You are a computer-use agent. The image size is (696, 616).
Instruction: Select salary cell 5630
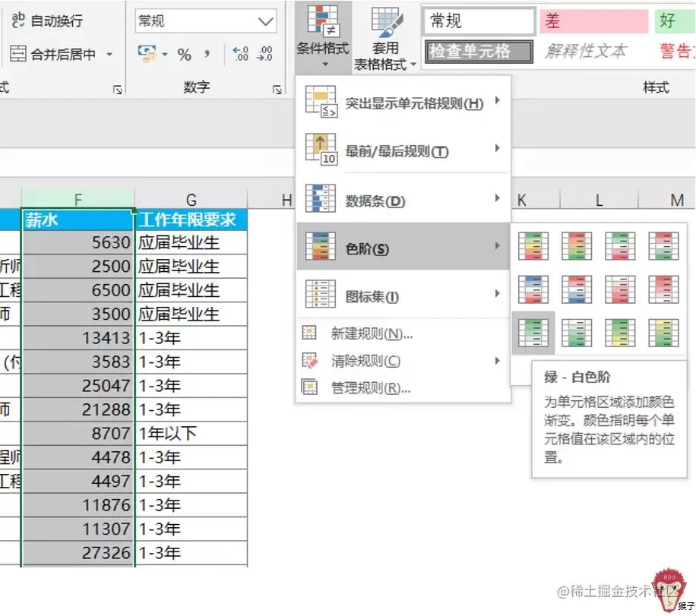point(78,242)
